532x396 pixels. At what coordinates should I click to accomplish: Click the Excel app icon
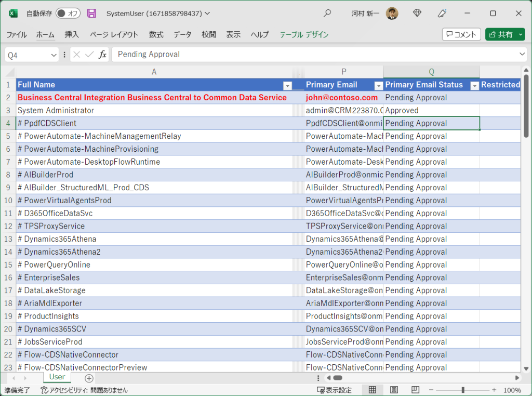click(x=13, y=14)
